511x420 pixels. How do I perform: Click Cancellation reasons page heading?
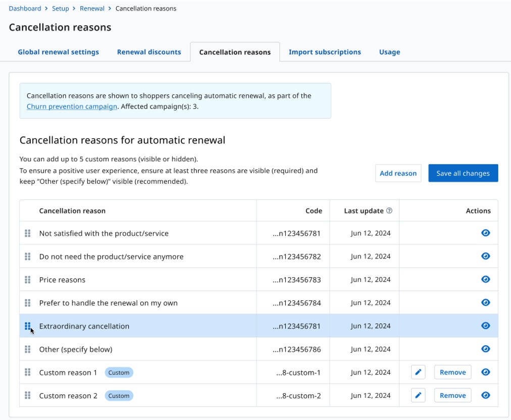point(60,27)
